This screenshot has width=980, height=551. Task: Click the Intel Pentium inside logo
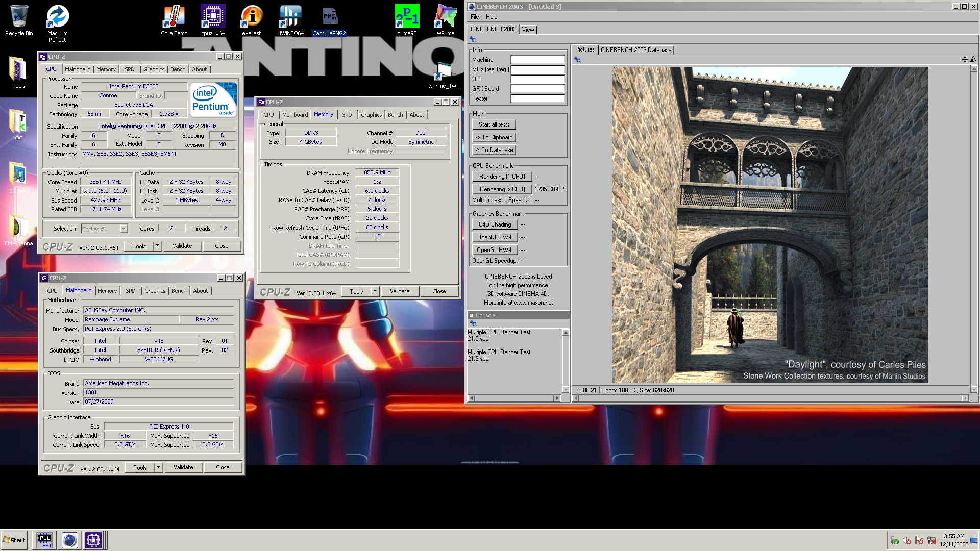pos(213,100)
